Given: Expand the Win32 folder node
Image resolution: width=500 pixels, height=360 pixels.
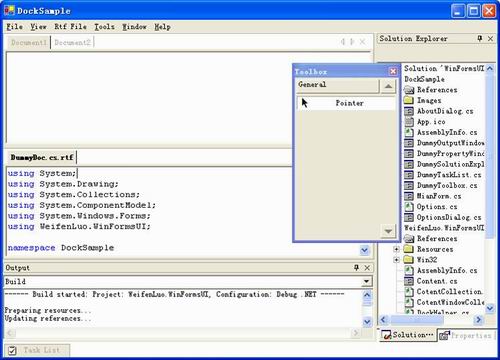Looking at the screenshot, I should (x=396, y=260).
